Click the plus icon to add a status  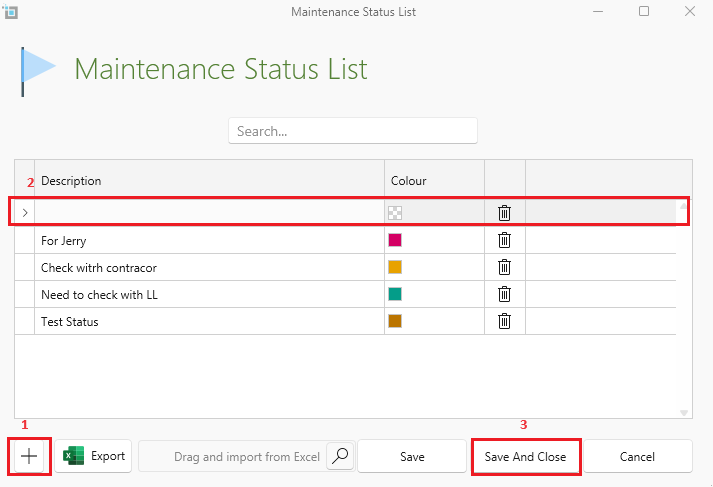30,456
